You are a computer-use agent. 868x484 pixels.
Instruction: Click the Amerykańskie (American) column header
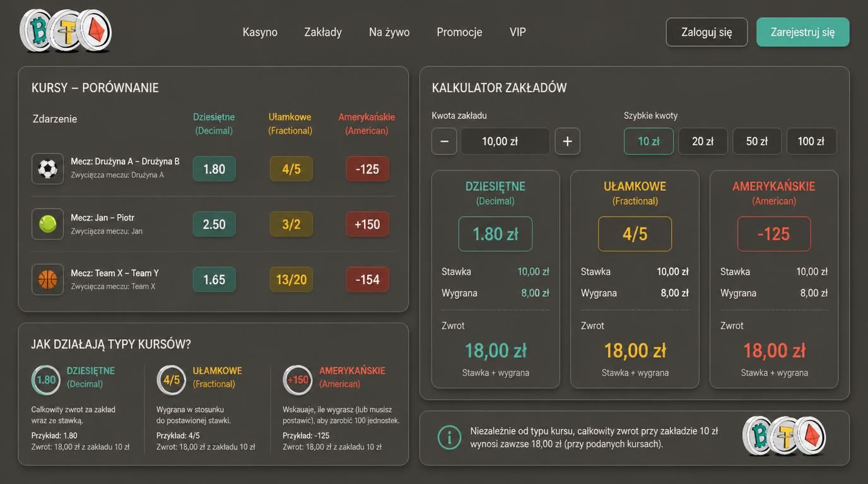tap(367, 124)
